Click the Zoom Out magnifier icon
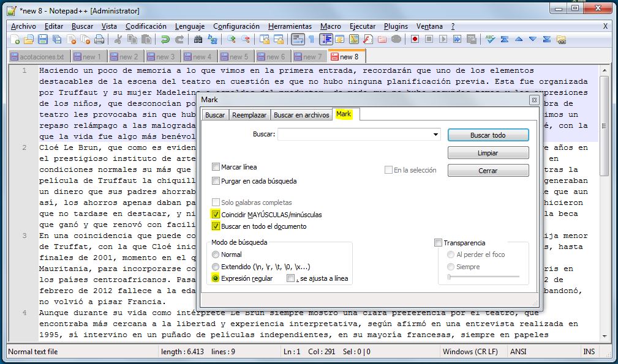This screenshot has height=364, width=618. coord(245,39)
